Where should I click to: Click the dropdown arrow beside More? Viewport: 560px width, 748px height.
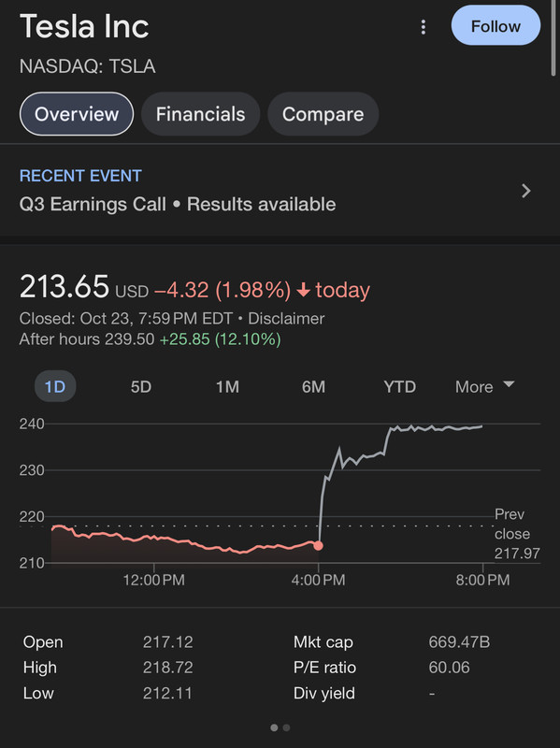click(x=509, y=384)
